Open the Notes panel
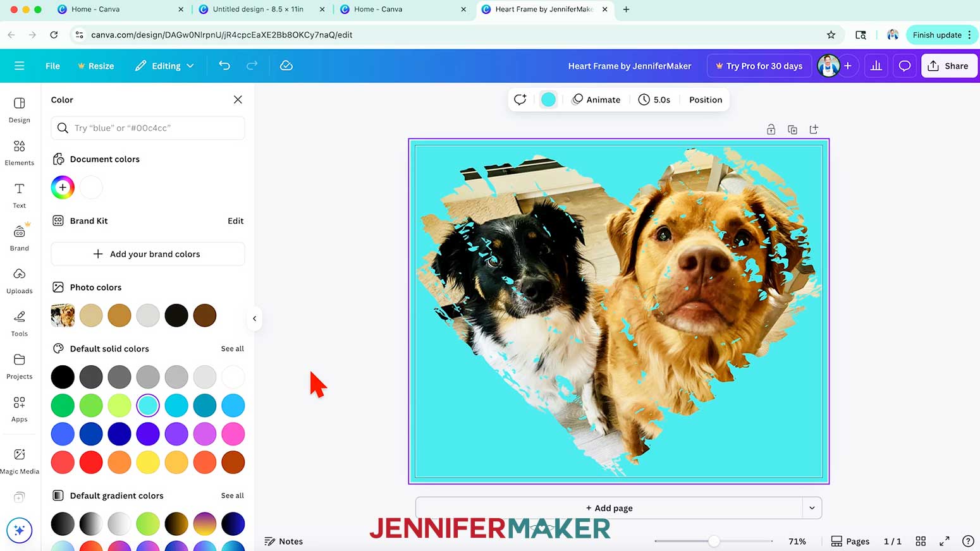This screenshot has width=980, height=551. 283,542
